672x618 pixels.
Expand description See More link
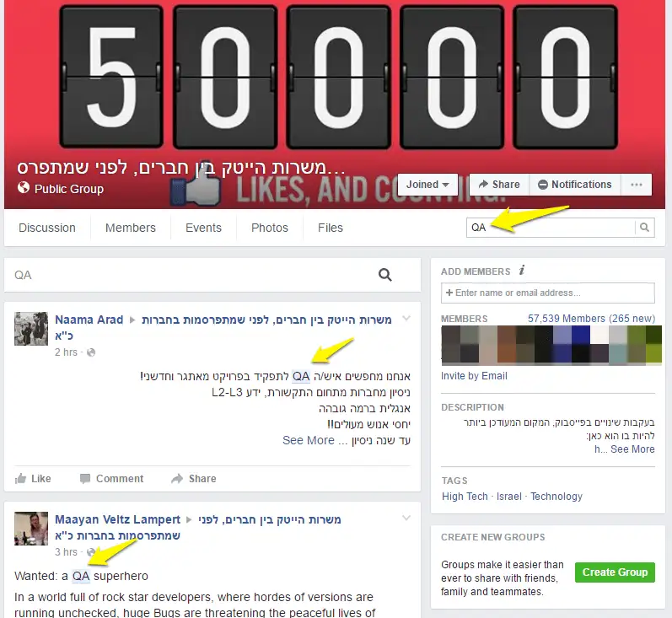point(632,449)
